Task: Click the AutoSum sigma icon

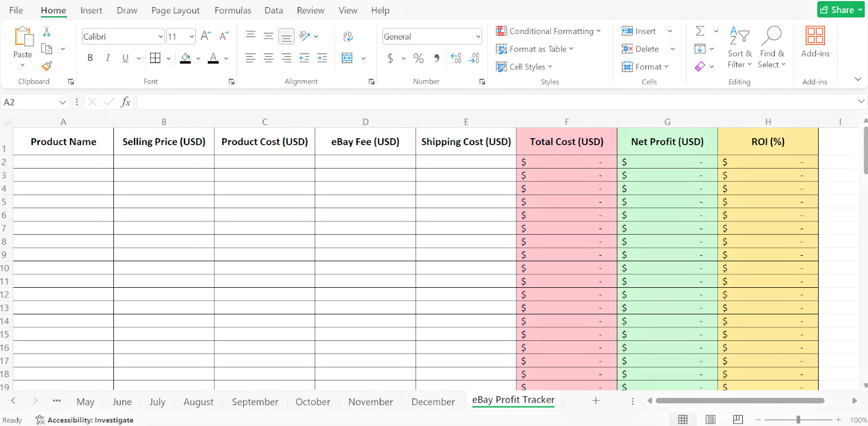Action: pyautogui.click(x=700, y=31)
